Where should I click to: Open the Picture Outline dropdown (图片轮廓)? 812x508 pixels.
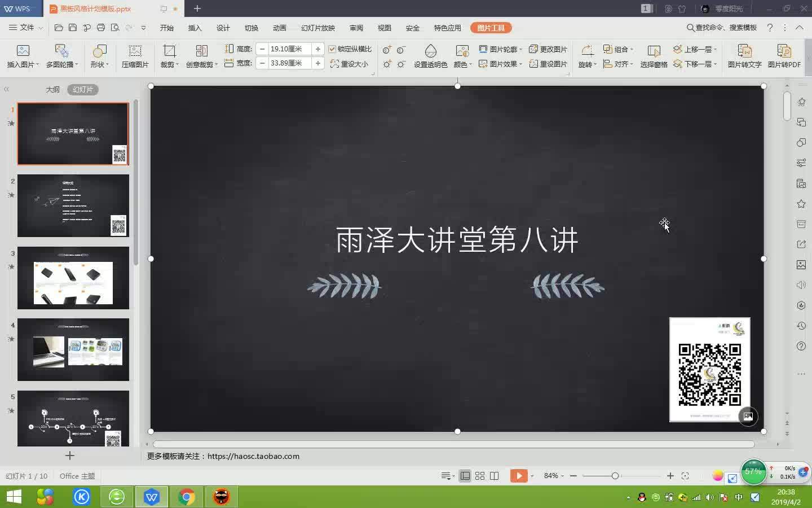click(500, 49)
